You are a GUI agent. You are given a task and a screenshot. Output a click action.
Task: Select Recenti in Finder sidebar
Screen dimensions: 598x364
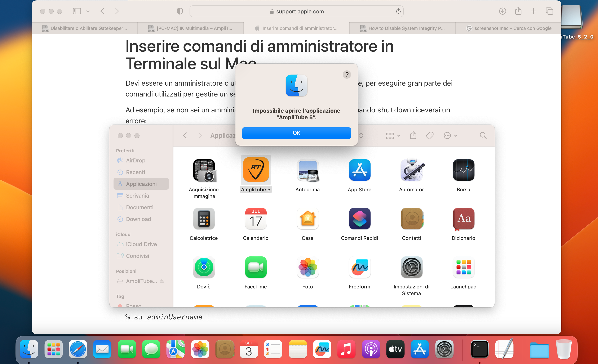[141, 172]
